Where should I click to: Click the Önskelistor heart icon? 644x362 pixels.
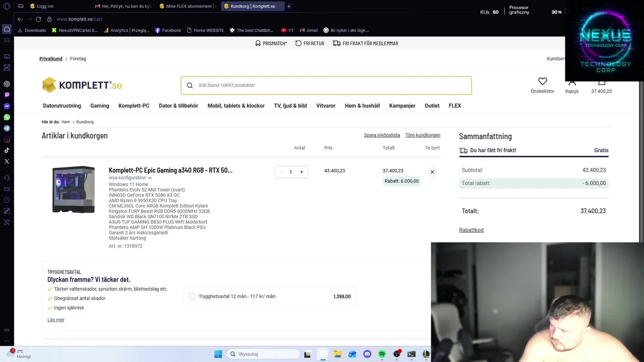[x=542, y=81]
